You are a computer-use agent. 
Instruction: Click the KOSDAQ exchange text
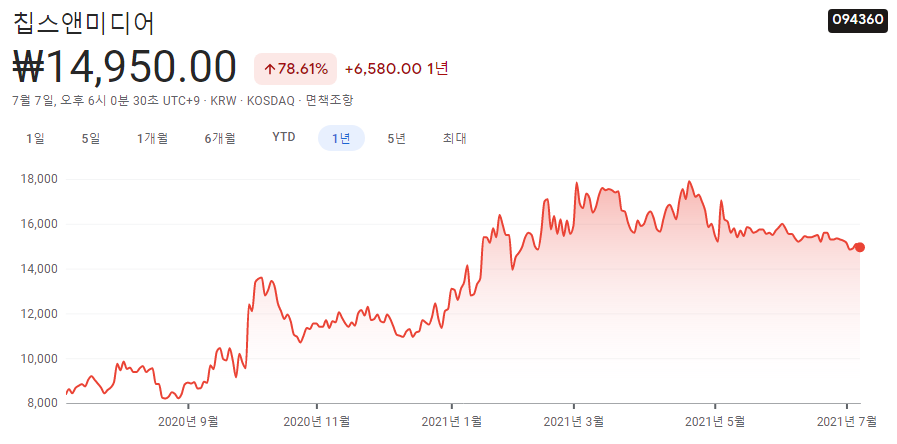click(269, 101)
